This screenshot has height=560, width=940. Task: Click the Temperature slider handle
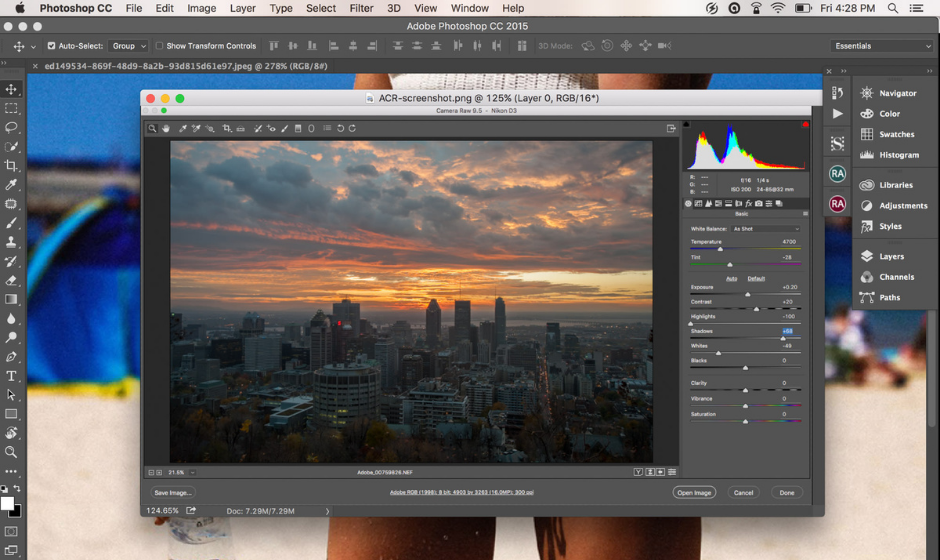point(721,249)
